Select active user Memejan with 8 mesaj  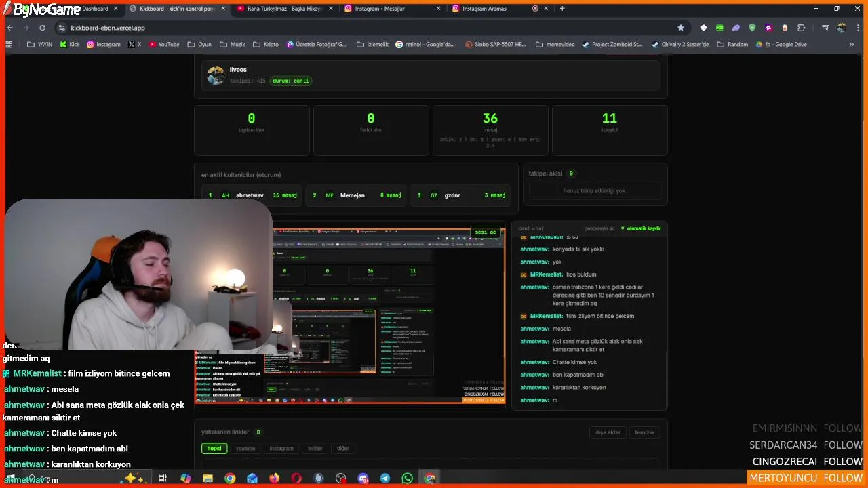(x=357, y=195)
